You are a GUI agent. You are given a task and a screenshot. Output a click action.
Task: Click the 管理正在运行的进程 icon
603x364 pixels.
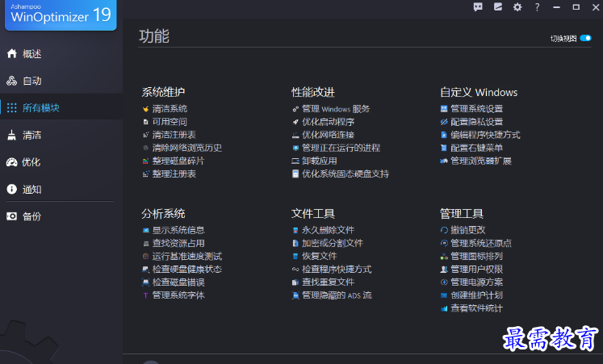coord(295,148)
